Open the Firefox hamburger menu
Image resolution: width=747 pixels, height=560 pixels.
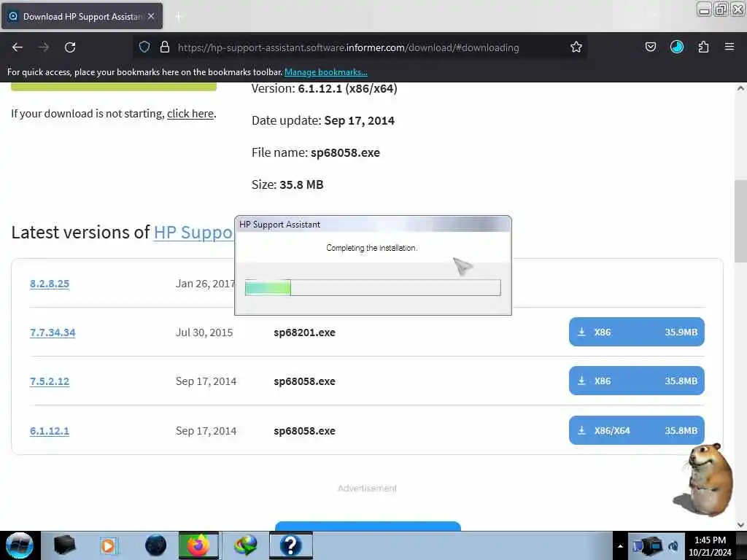729,47
